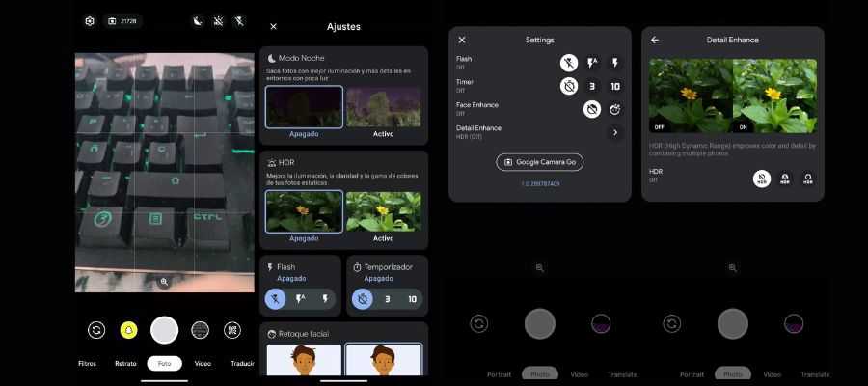
Task: Open photo counter chip showing 21728
Action: click(122, 20)
